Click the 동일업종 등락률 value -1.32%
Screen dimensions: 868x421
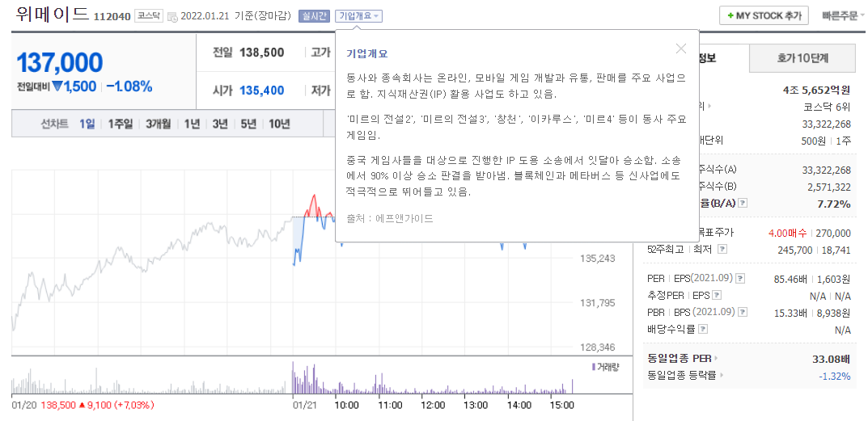834,377
